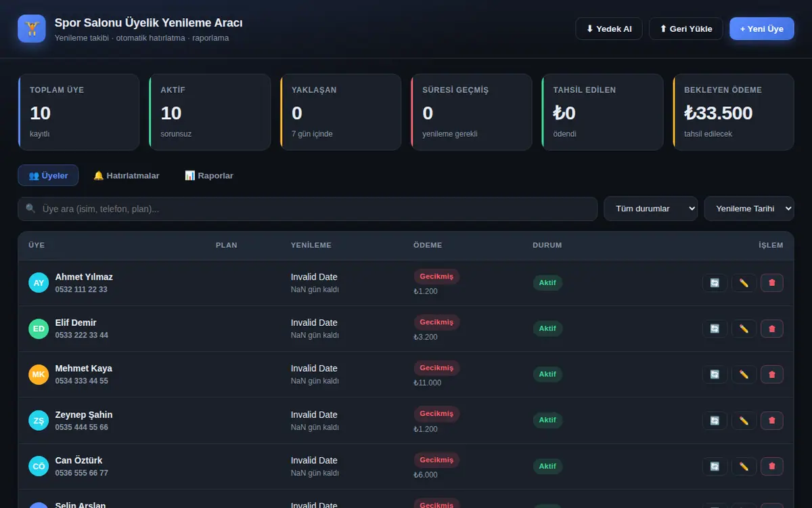Switch to the Raporlar tab
The height and width of the screenshot is (508, 812).
(209, 175)
